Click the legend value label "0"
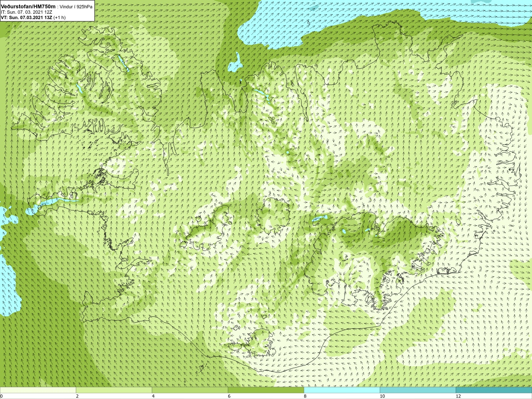This screenshot has height=399, width=532. 2,397
